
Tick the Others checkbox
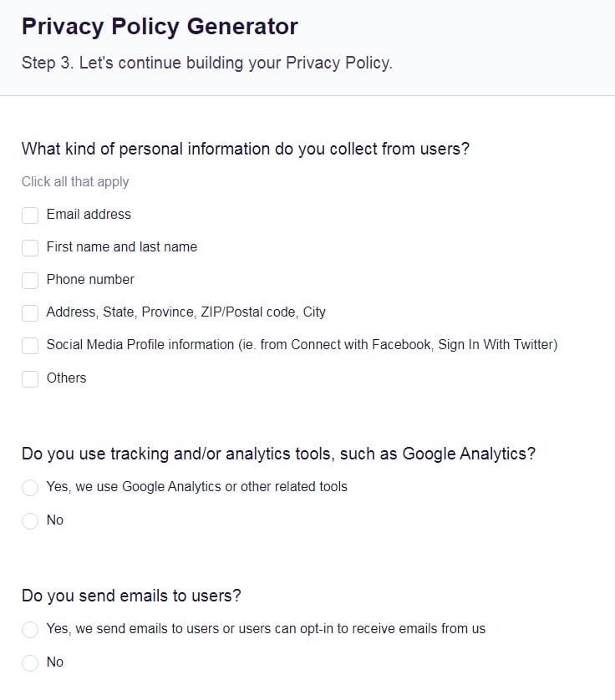click(30, 379)
